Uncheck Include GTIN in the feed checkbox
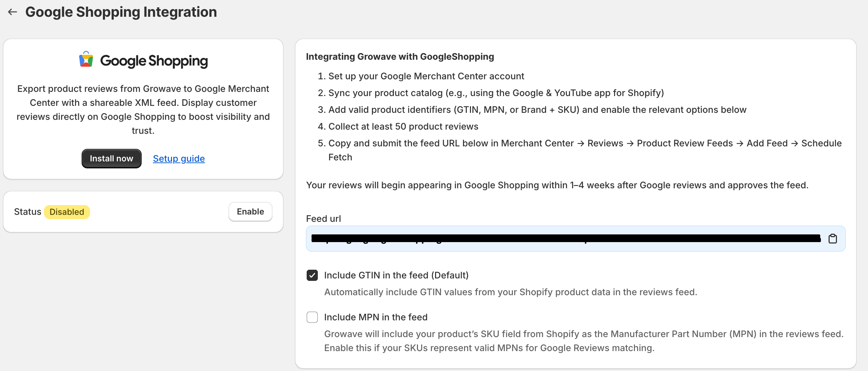868x371 pixels. (312, 275)
